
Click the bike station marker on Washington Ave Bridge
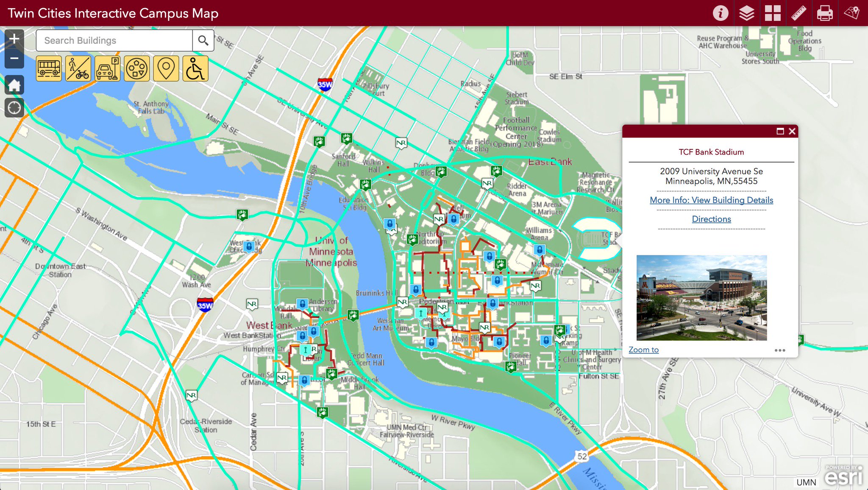[x=353, y=315]
